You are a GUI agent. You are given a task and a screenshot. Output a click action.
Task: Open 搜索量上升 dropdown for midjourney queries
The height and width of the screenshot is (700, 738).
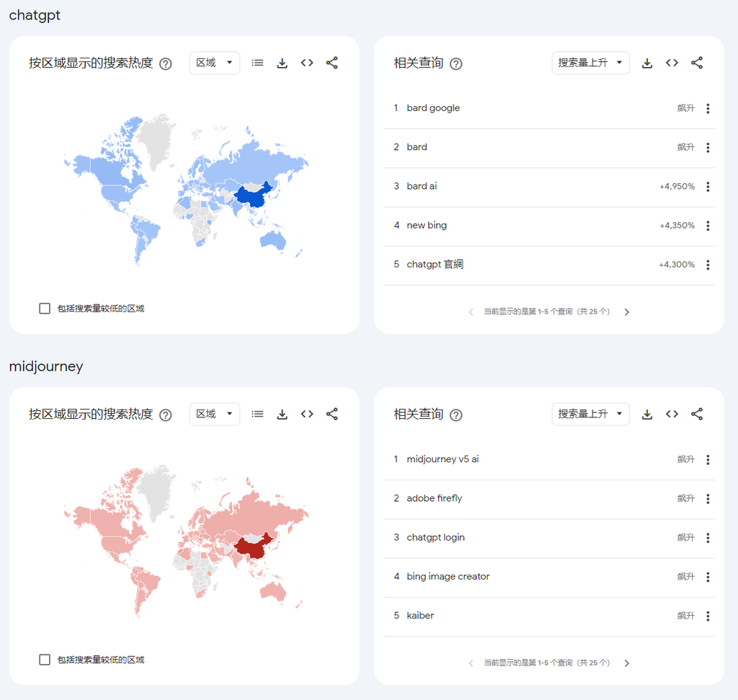tap(591, 415)
